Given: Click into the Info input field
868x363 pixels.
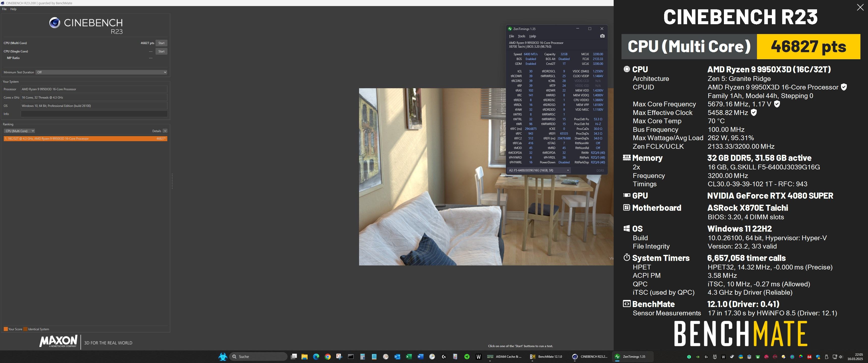Looking at the screenshot, I should [x=94, y=114].
